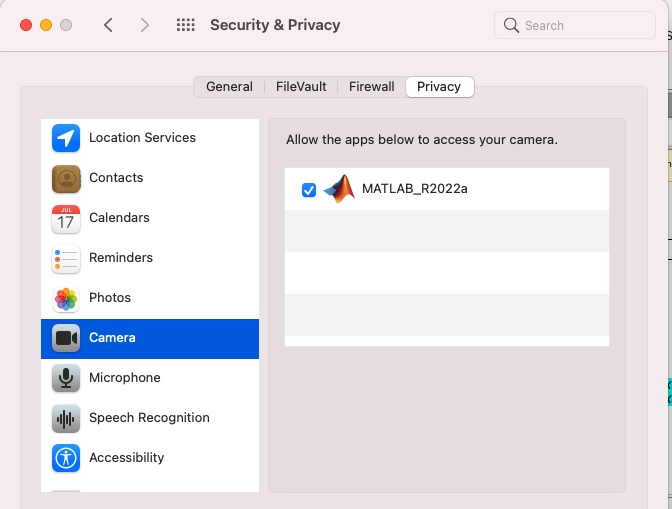
Task: Click the Speech Recognition waveform icon
Action: click(66, 418)
